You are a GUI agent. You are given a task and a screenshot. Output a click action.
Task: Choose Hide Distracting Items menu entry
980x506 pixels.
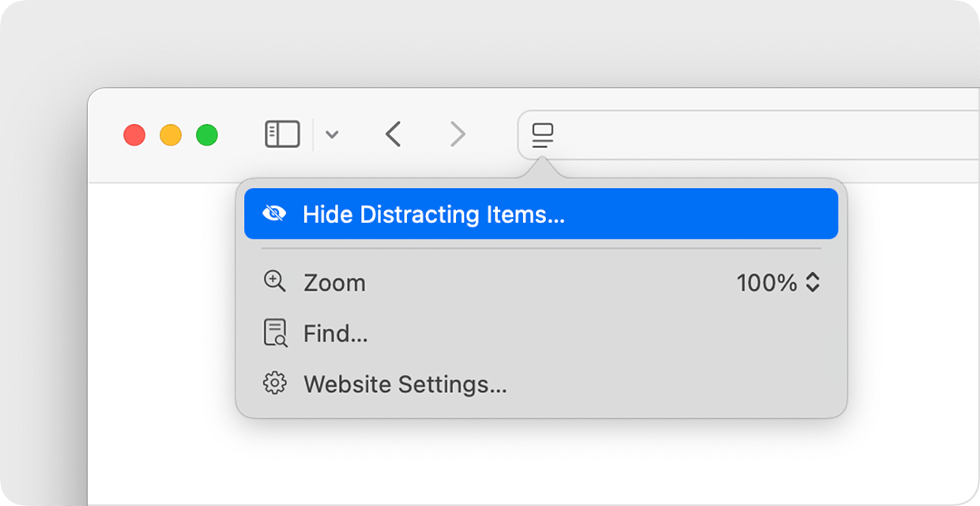pyautogui.click(x=433, y=213)
